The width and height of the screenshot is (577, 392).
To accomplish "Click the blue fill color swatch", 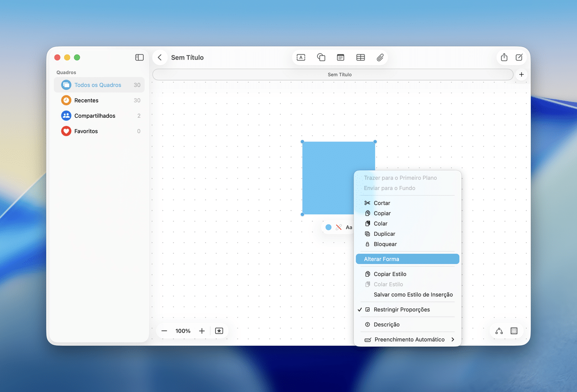I will 328,227.
